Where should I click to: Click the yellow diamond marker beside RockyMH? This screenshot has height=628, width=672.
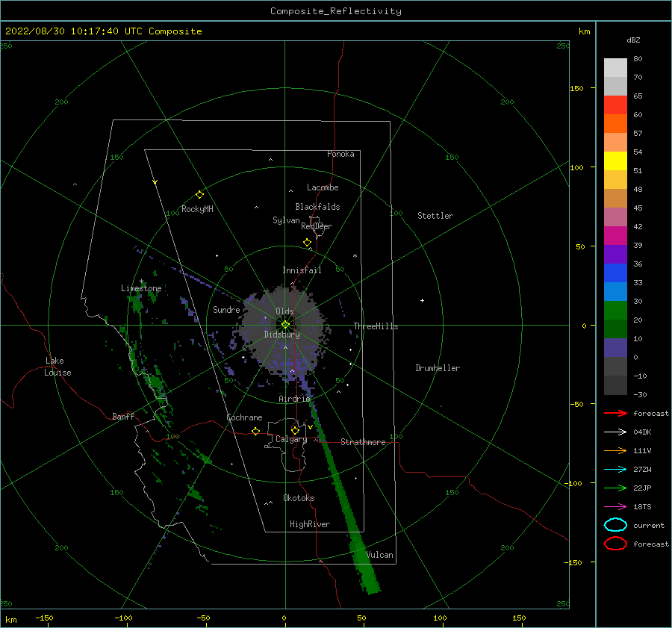coord(199,195)
